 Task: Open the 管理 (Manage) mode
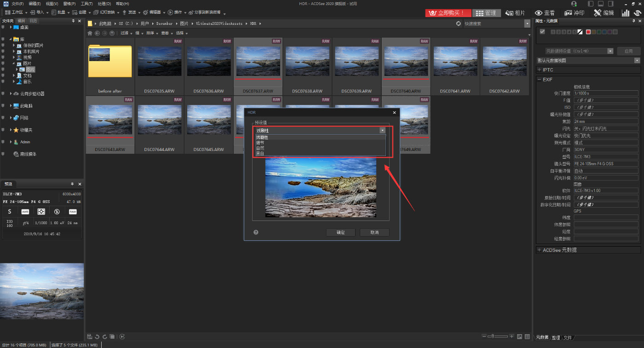click(487, 13)
